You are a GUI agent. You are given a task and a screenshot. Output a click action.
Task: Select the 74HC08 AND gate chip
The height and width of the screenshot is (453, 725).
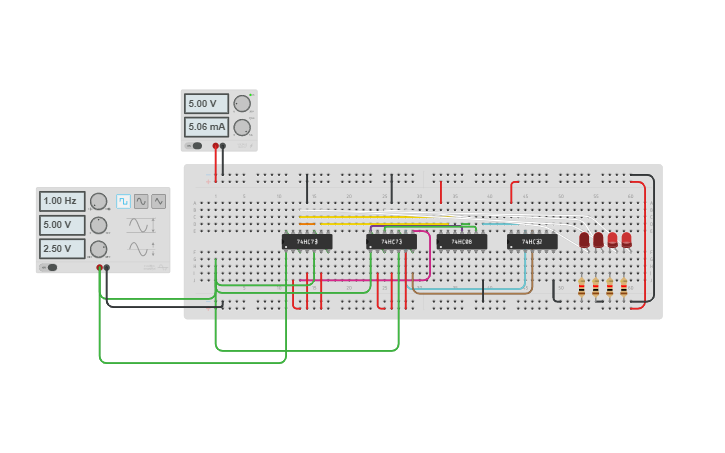(461, 241)
